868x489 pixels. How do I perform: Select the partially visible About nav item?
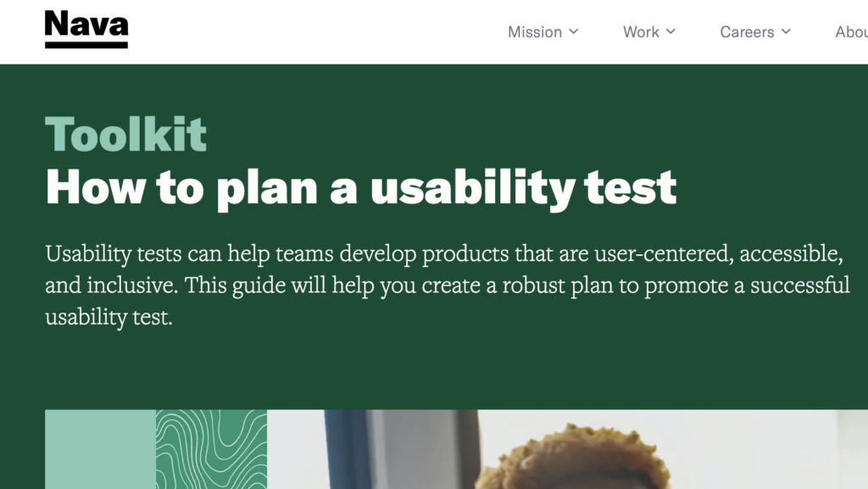click(x=850, y=32)
